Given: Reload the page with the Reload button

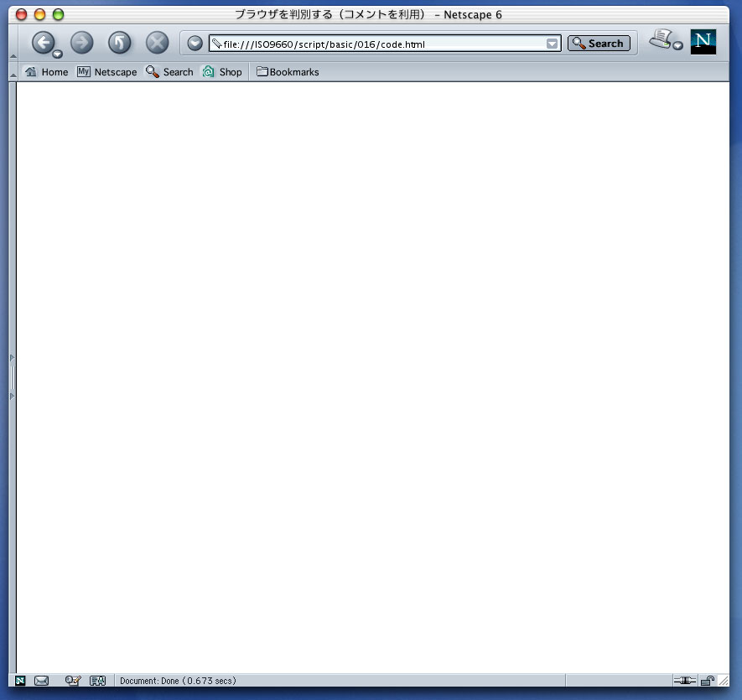Looking at the screenshot, I should 119,43.
